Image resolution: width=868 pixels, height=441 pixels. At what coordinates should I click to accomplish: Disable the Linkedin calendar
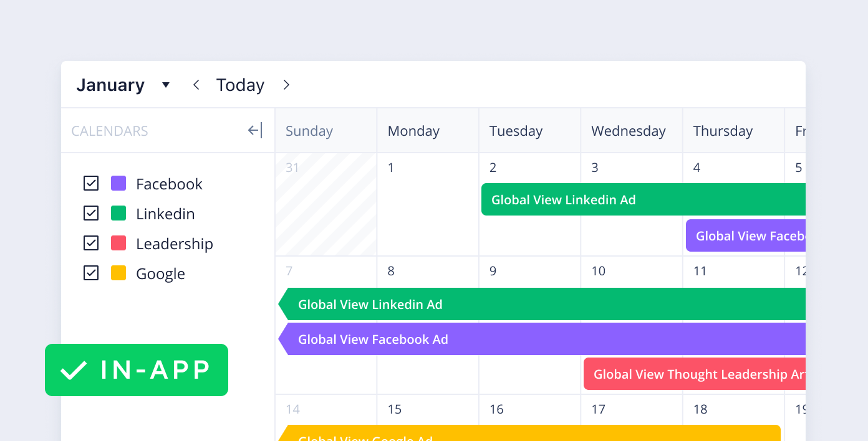(x=91, y=213)
